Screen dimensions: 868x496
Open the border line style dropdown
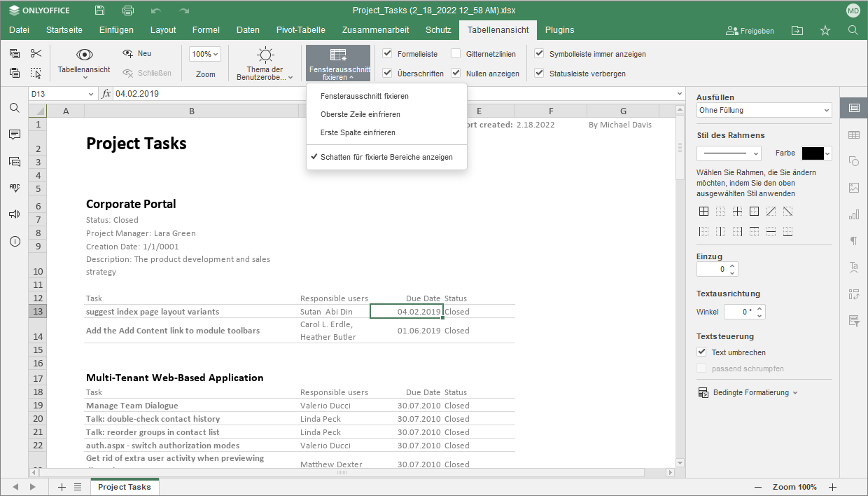point(729,153)
